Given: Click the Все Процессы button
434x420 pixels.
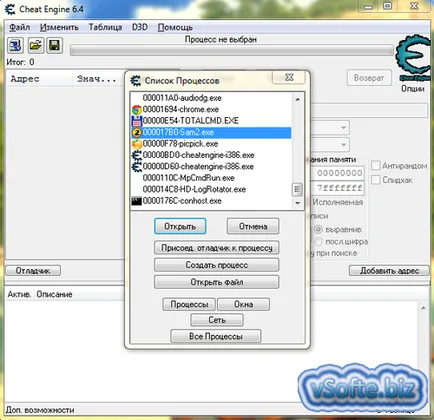Looking at the screenshot, I should (216, 336).
